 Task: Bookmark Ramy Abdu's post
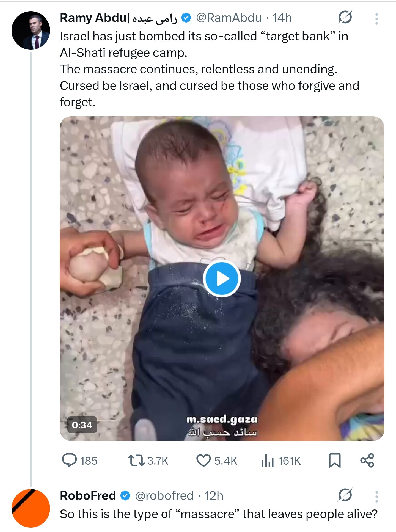pos(335,461)
